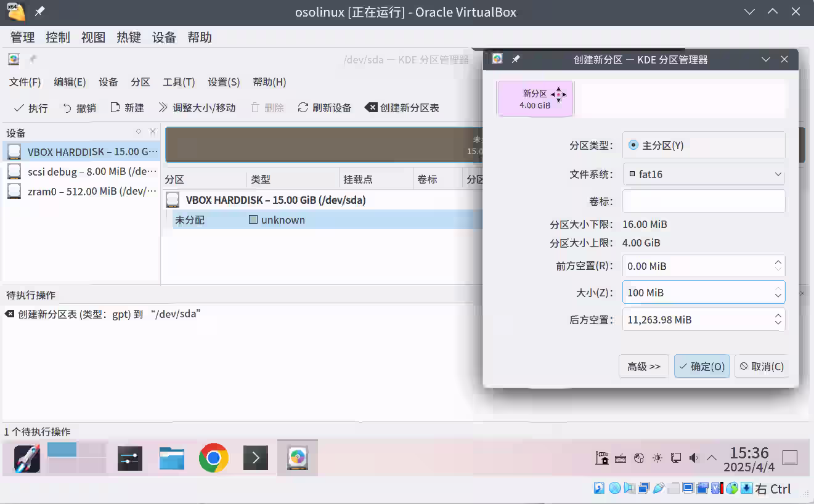Open the KDE Partition Manager icon in taskbar
This screenshot has width=814, height=504.
298,458
